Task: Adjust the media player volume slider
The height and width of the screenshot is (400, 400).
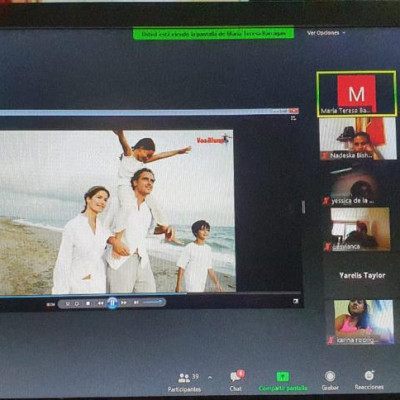Action: click(x=153, y=302)
